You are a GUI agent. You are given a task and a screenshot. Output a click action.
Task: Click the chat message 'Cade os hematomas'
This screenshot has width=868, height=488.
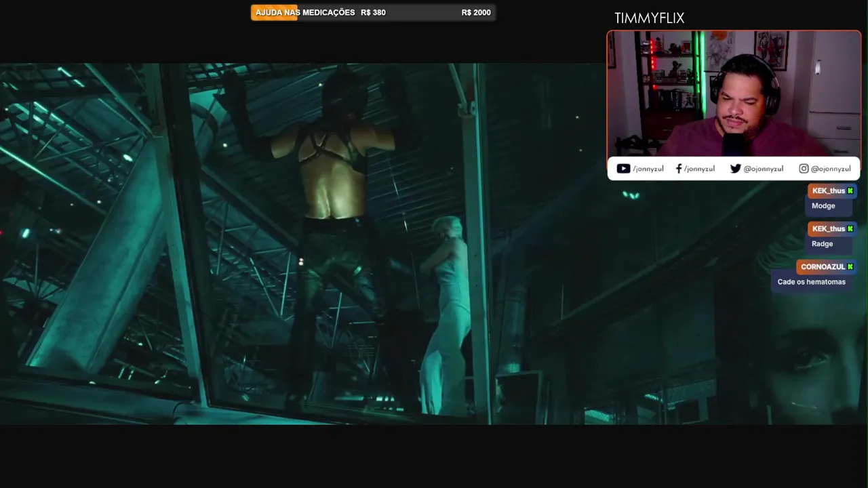point(812,282)
